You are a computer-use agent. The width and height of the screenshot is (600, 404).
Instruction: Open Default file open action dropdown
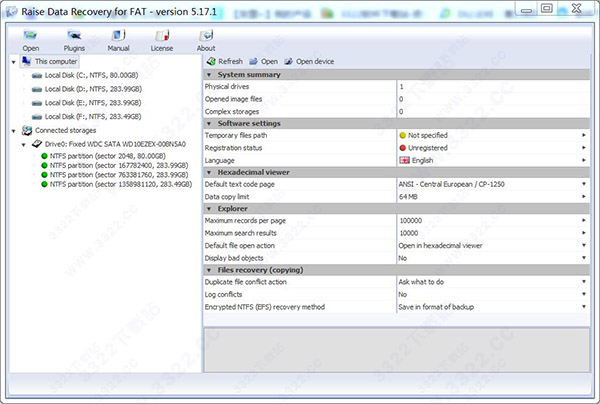click(x=584, y=245)
